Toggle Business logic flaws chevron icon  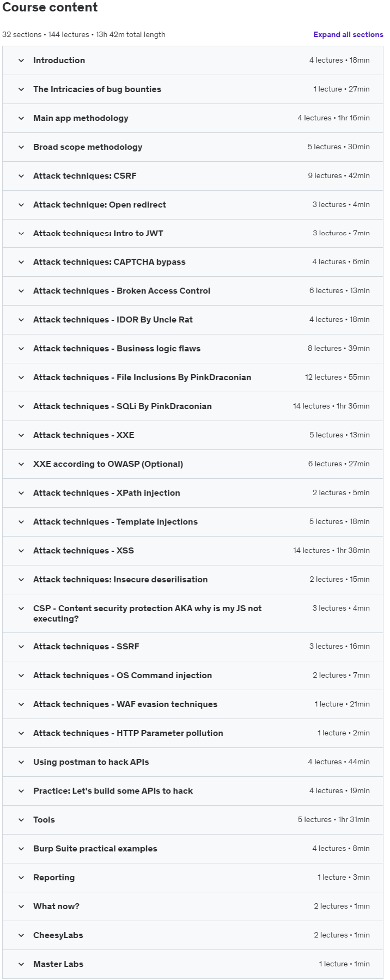21,349
